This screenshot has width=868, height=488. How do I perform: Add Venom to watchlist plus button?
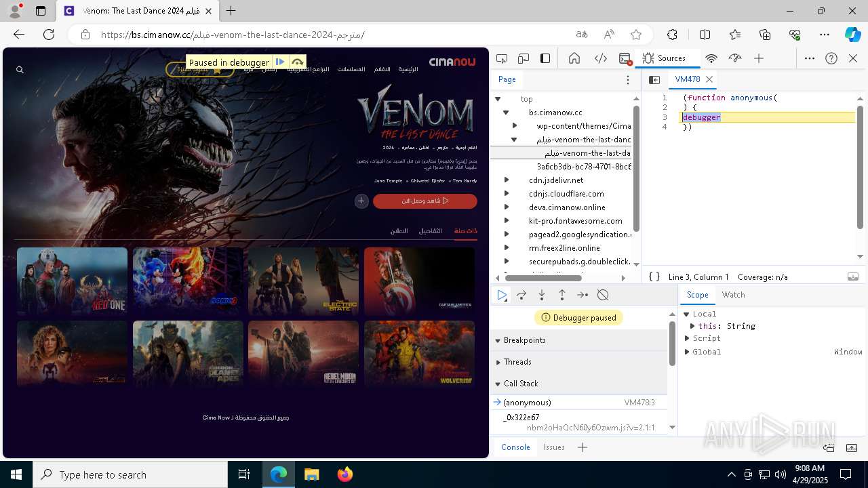pos(361,201)
